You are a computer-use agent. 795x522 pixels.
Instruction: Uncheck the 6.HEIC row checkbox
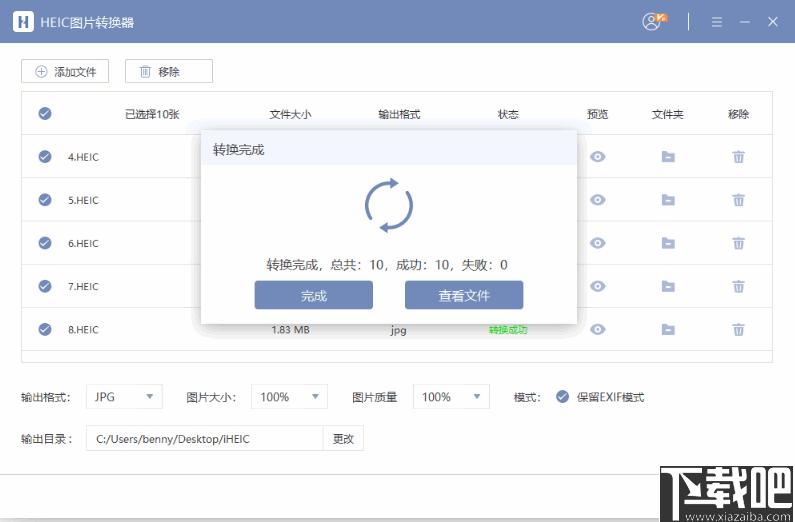pos(45,243)
